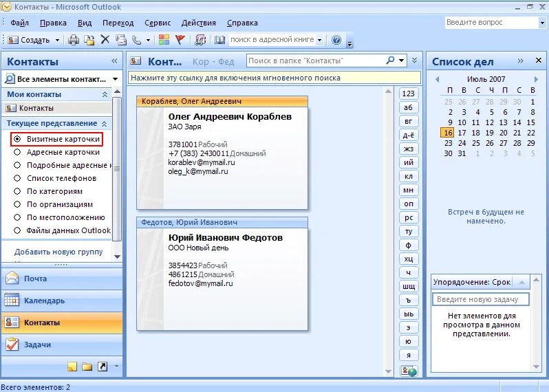
Task: Select the Визитные карточки view
Action: (x=56, y=139)
